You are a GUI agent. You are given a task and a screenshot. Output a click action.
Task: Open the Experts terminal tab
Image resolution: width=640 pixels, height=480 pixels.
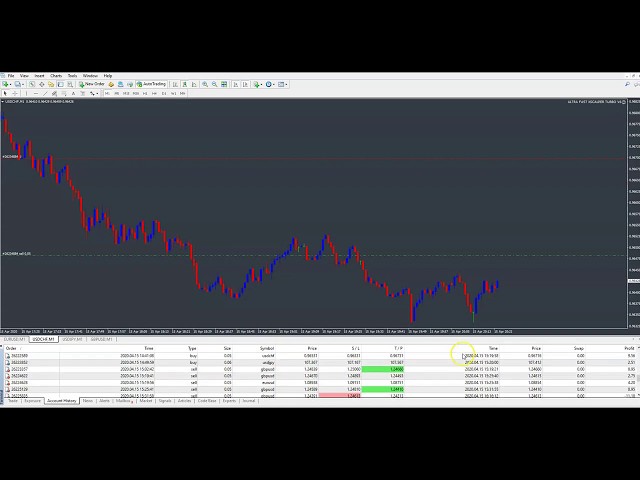click(229, 400)
